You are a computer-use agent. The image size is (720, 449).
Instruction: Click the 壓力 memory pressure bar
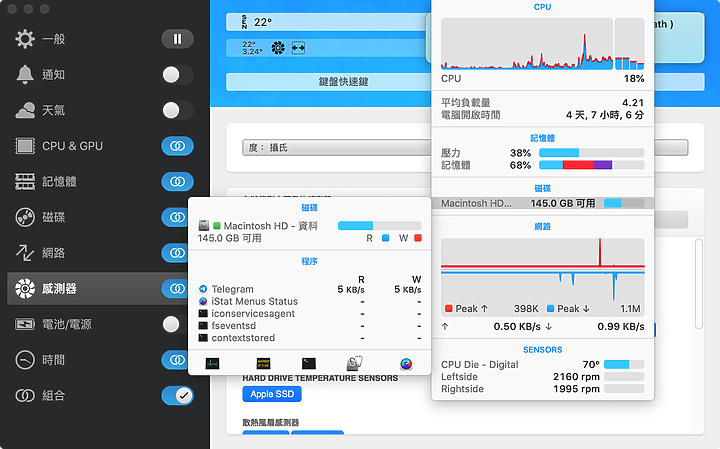[591, 153]
